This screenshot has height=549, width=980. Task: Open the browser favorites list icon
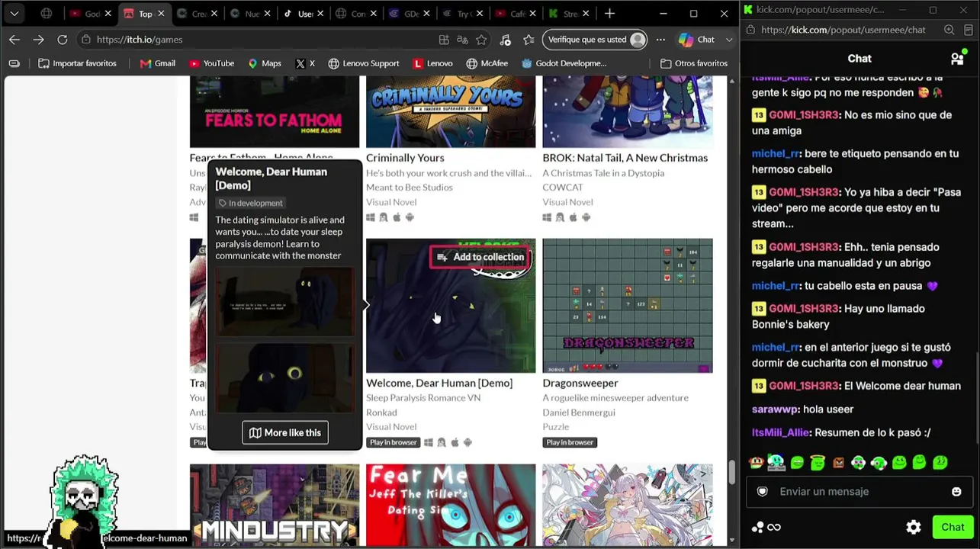tap(529, 40)
